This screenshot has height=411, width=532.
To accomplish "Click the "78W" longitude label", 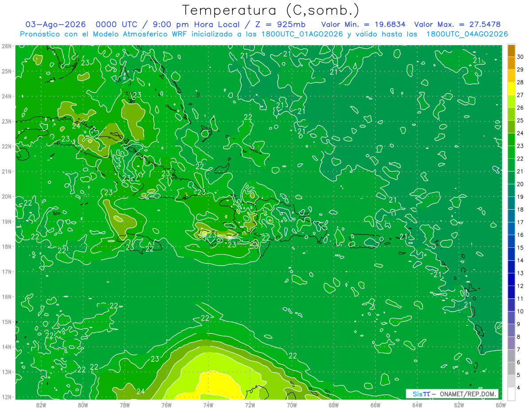I will (125, 405).
